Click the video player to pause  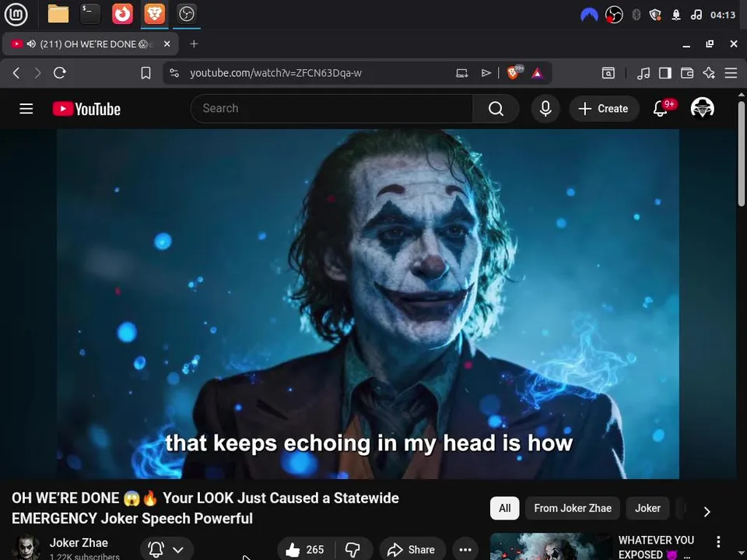368,304
